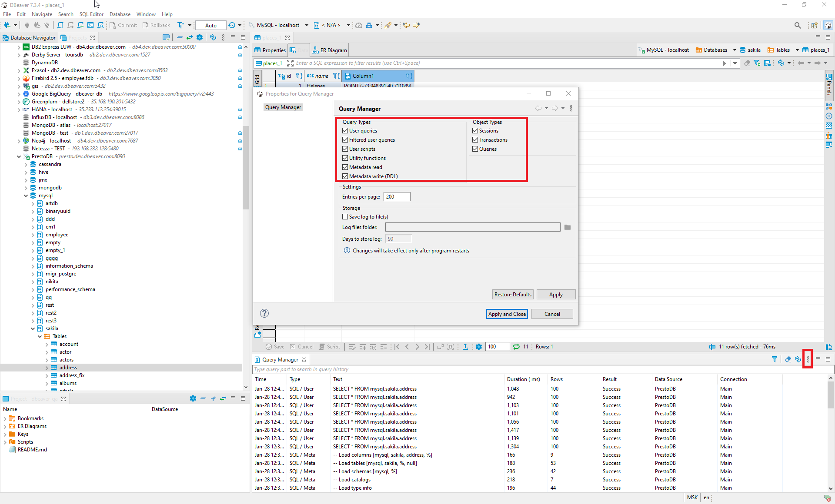Disable the Sessions object type

(x=474, y=130)
